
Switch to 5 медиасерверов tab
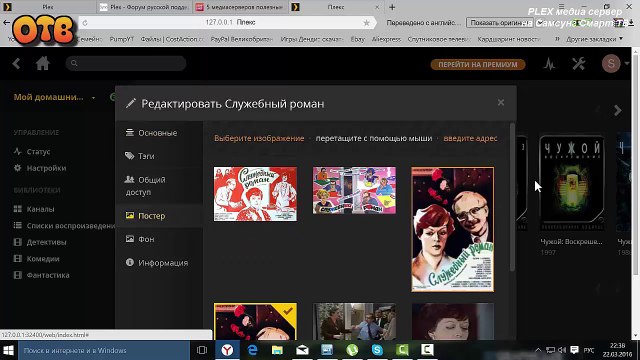point(241,7)
